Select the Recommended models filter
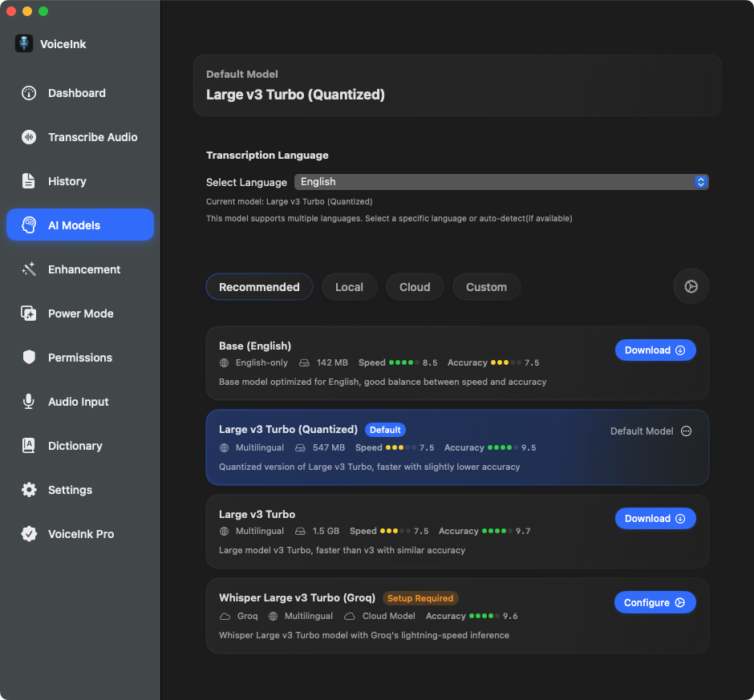This screenshot has height=700, width=754. (259, 287)
